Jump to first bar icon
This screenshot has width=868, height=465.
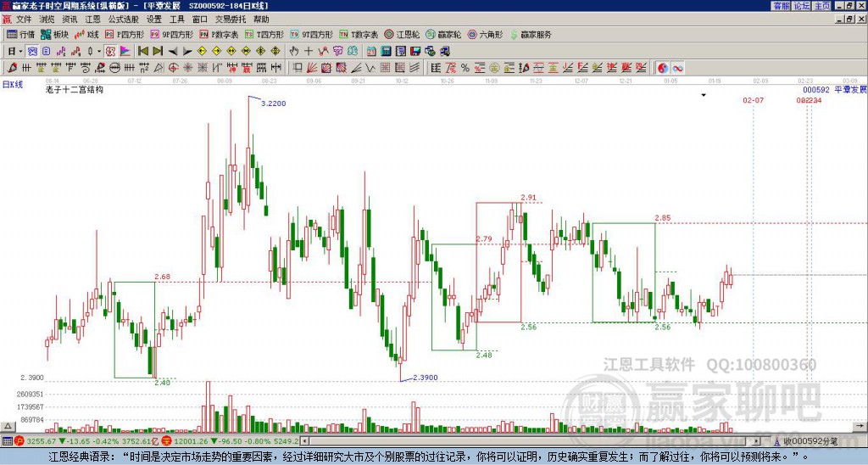142,52
